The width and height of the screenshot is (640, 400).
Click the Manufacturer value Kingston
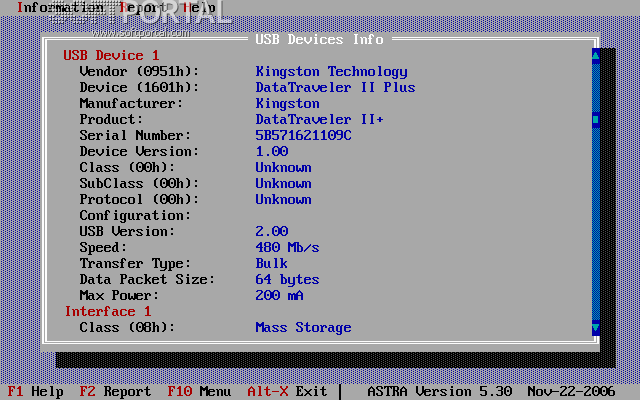click(x=287, y=104)
